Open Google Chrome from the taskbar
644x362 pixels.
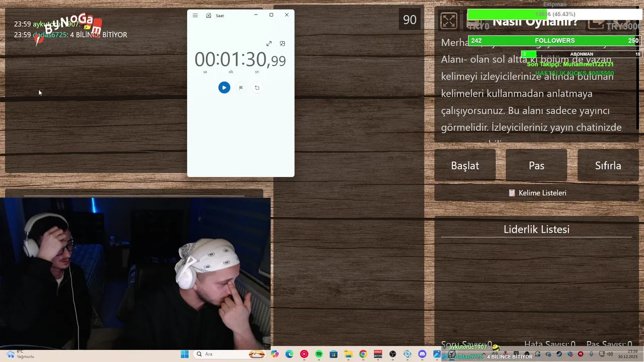363,354
